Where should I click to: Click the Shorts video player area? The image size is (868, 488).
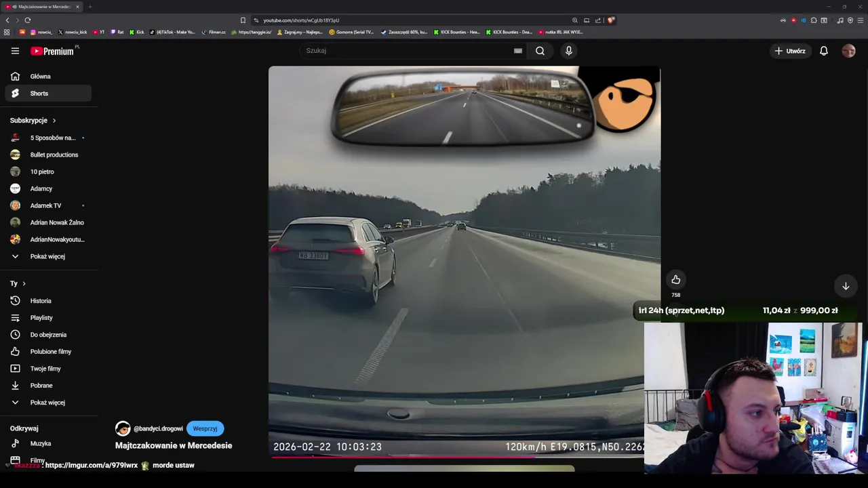465,262
